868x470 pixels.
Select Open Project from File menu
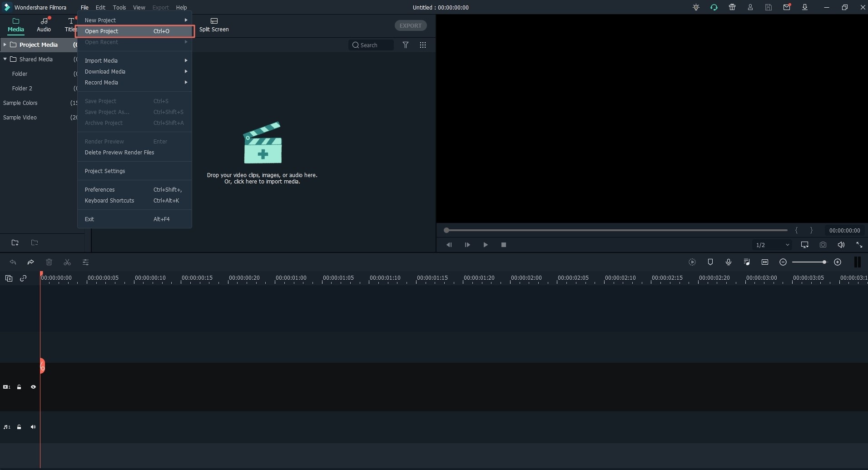click(134, 31)
